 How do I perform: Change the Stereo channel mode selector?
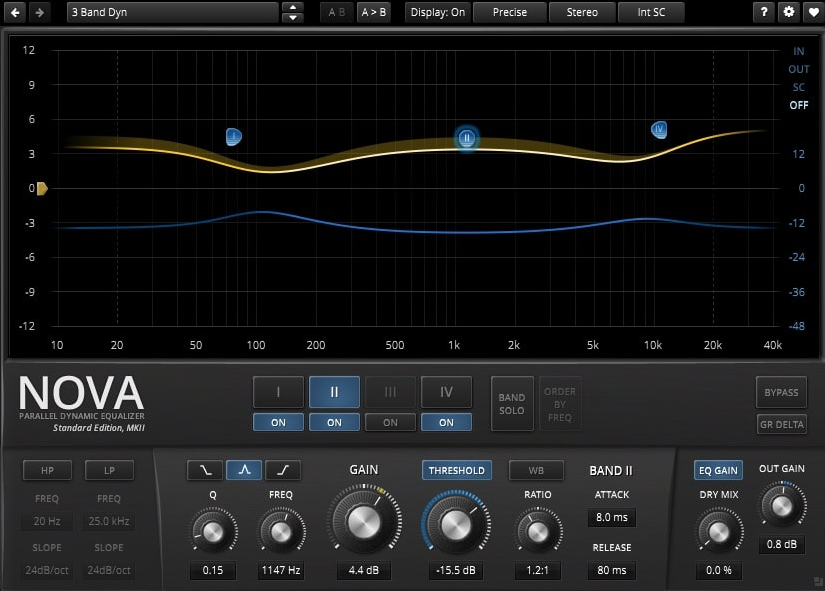pos(582,12)
